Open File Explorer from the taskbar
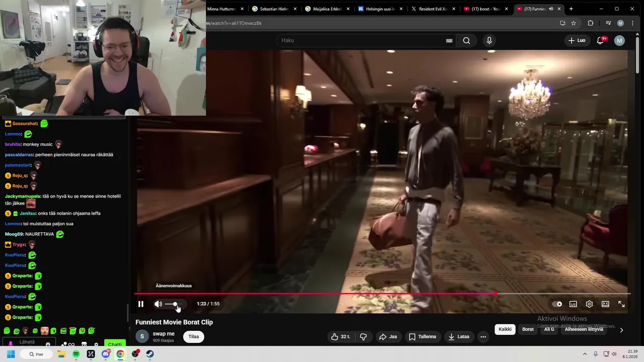 pos(61,354)
